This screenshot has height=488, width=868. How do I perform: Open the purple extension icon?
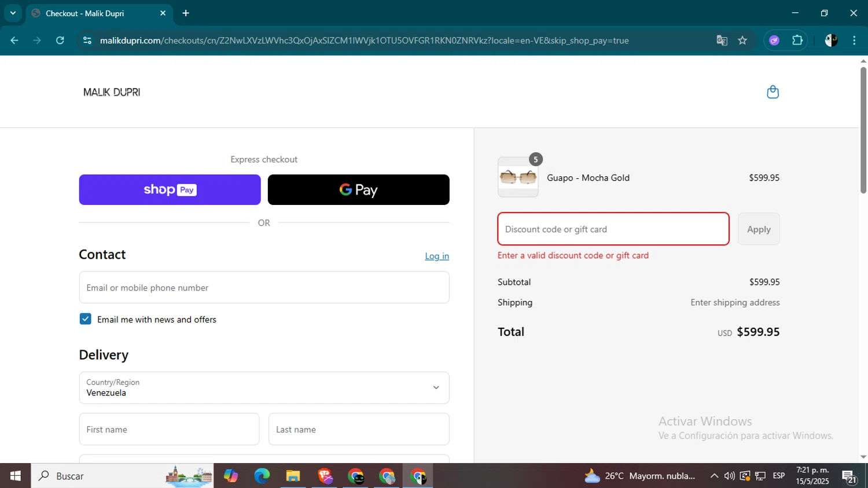[x=774, y=41]
